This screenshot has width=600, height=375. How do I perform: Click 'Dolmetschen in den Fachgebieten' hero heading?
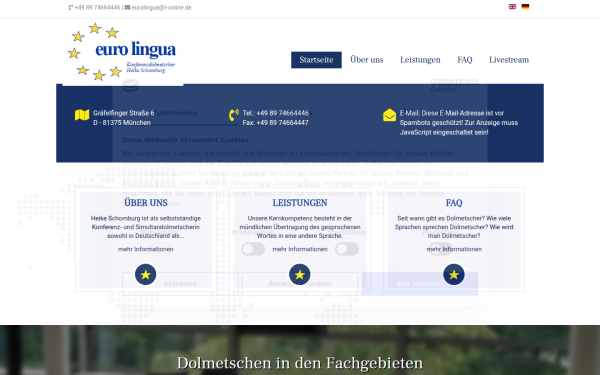coord(300,363)
